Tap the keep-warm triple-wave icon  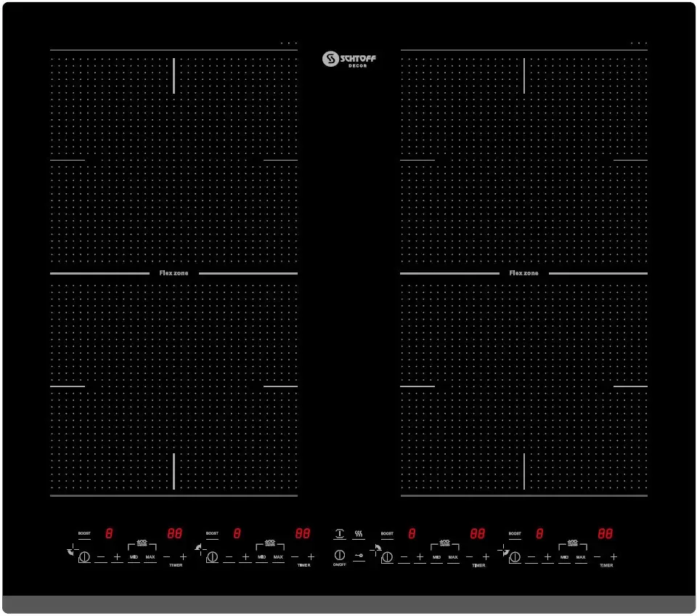point(358,532)
